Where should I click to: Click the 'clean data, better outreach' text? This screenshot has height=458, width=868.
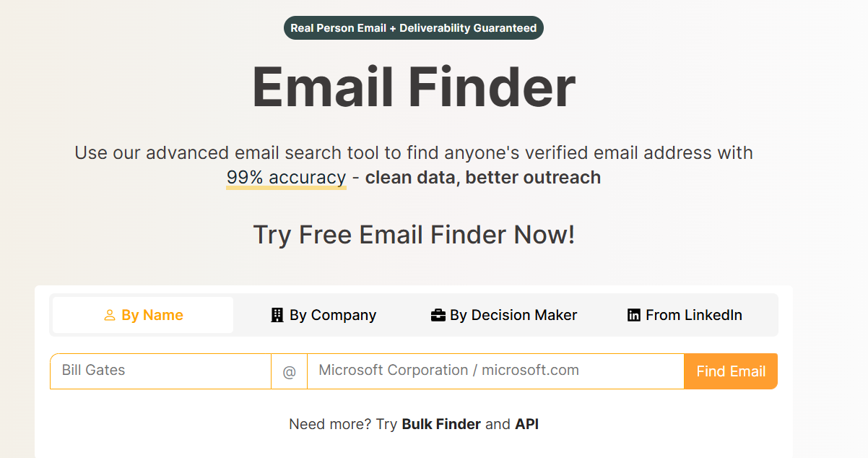(482, 177)
